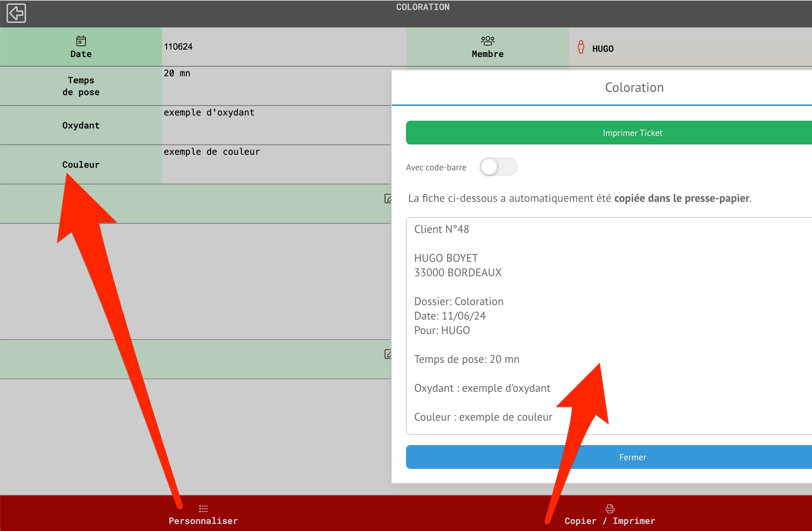
Task: Click the back arrow icon
Action: click(x=16, y=13)
